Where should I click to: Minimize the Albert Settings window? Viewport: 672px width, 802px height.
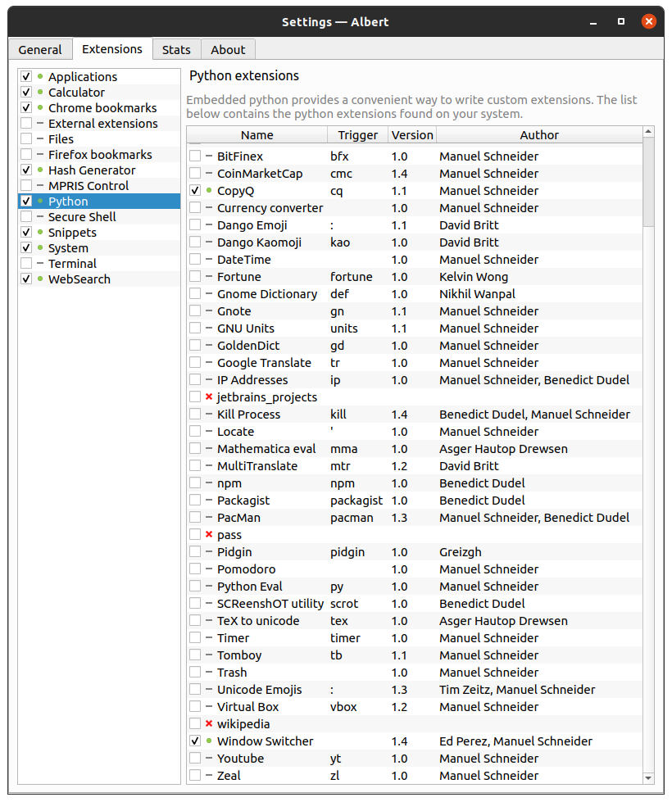(593, 21)
